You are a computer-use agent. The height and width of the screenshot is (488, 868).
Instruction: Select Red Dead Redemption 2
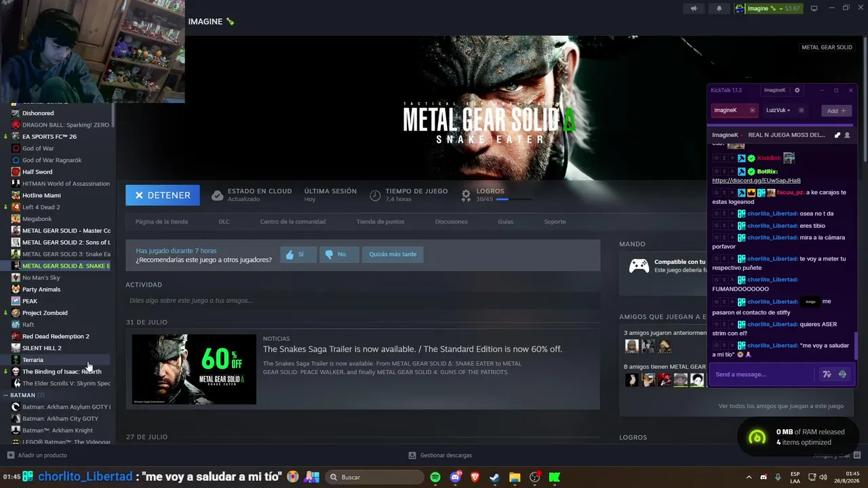point(56,336)
